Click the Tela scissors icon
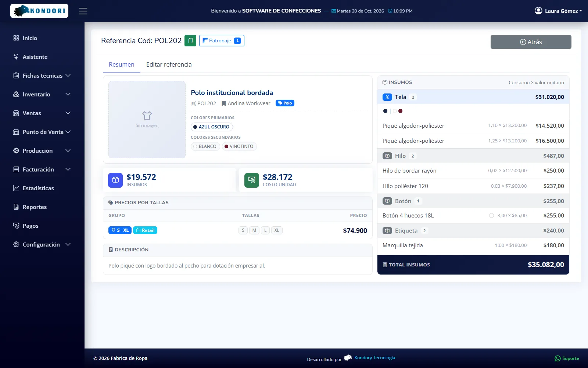This screenshot has width=588, height=368. pyautogui.click(x=387, y=97)
